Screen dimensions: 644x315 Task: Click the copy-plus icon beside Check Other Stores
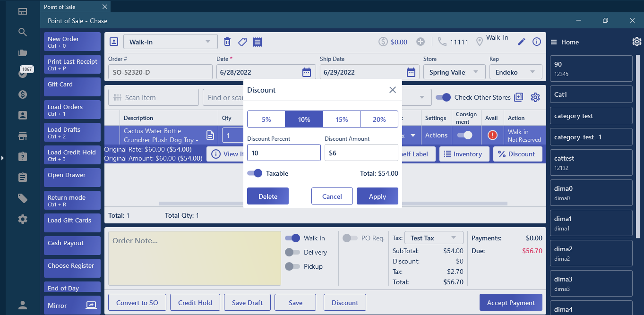coord(519,97)
